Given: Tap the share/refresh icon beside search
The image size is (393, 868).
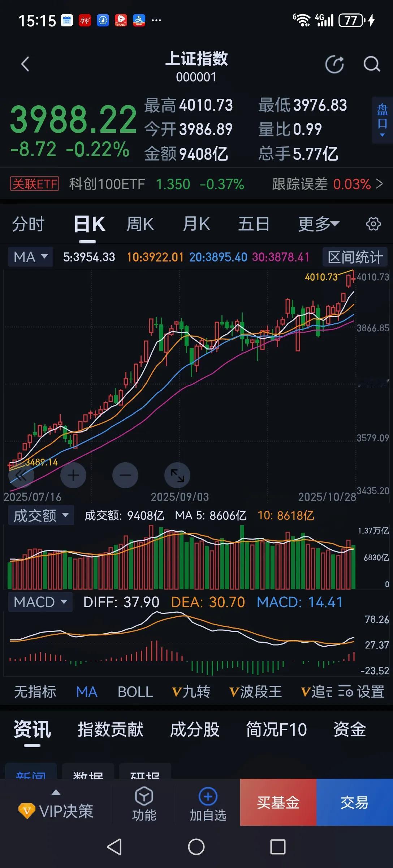Looking at the screenshot, I should (x=334, y=64).
